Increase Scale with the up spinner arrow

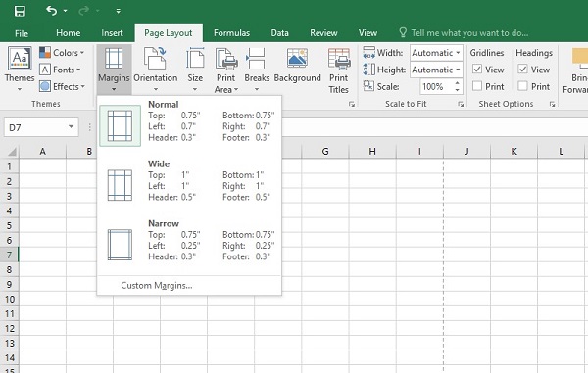click(457, 83)
